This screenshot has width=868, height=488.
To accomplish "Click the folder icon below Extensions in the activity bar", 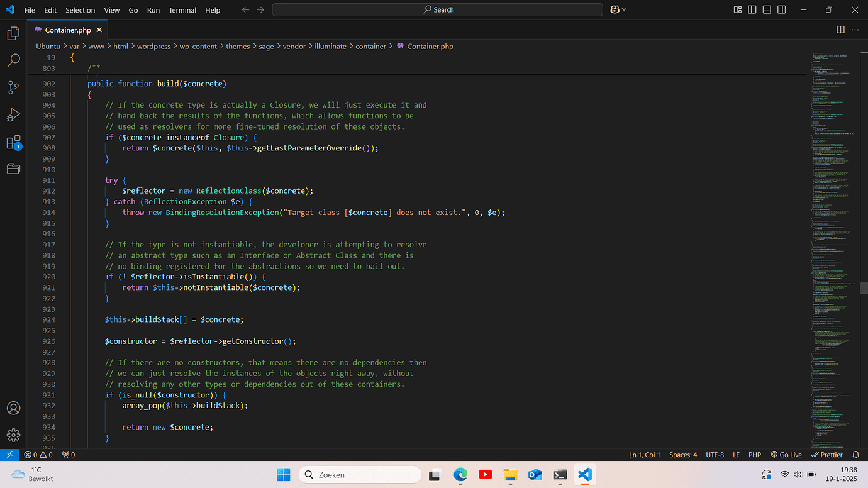I will (13, 169).
